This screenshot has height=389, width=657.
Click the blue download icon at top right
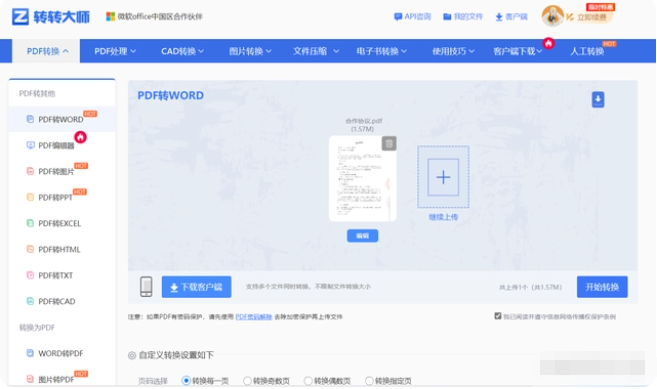(598, 99)
